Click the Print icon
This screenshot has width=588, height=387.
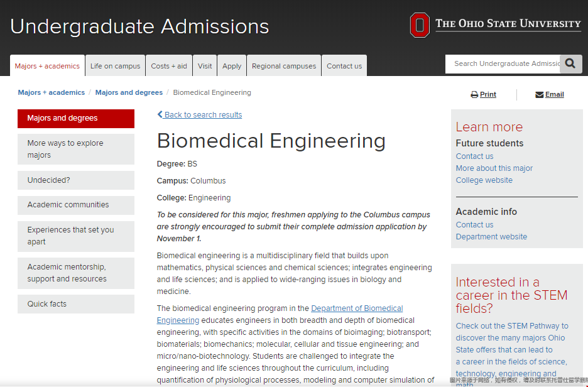tap(475, 94)
